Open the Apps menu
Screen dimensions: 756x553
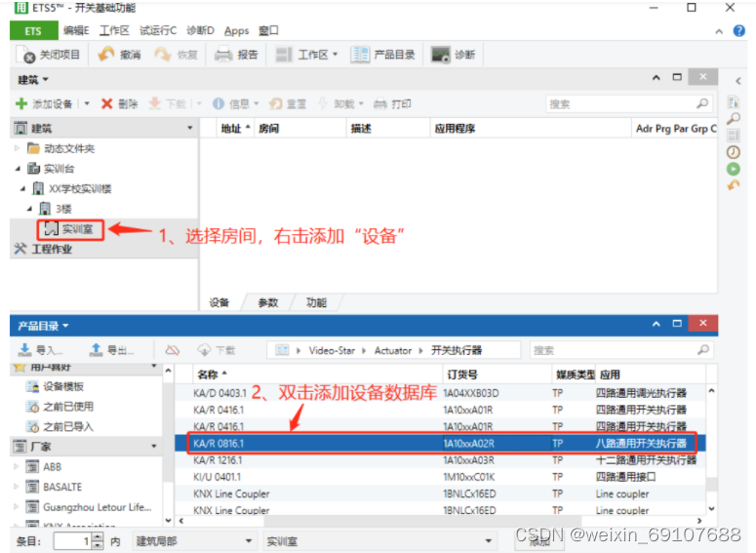[236, 31]
